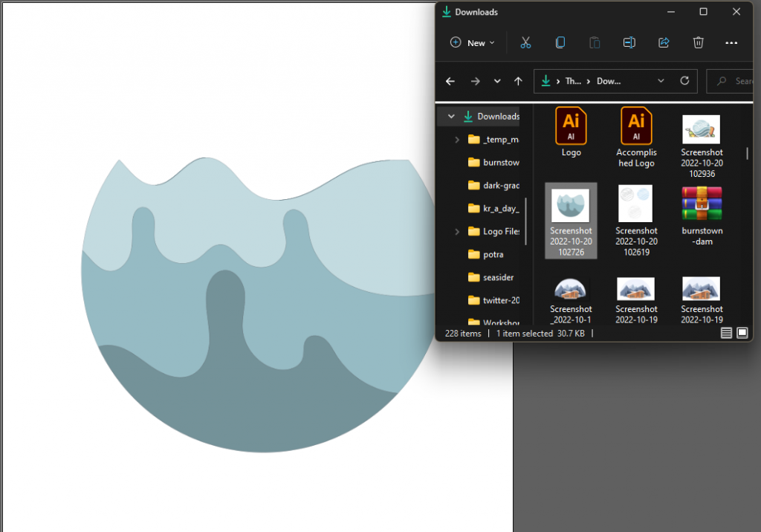761x532 pixels.
Task: Click the Share icon in the toolbar
Action: [x=664, y=42]
